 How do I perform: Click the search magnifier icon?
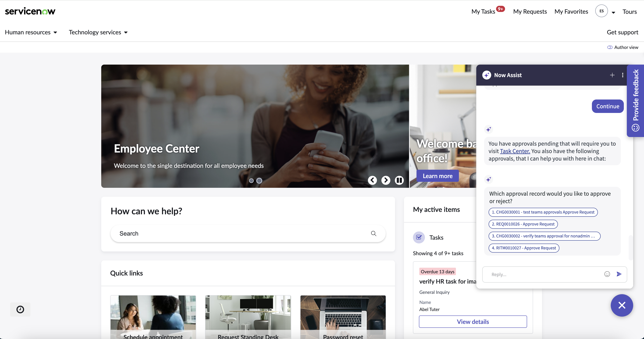click(x=374, y=233)
